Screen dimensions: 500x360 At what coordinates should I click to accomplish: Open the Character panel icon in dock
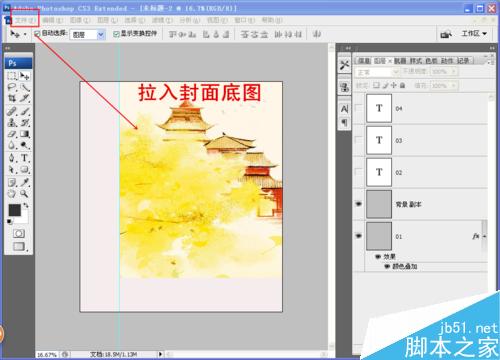(x=345, y=109)
